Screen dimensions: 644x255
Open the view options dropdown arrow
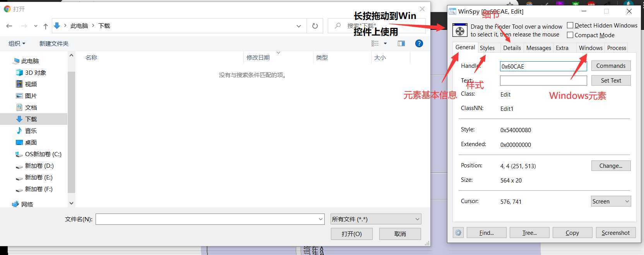coord(385,43)
